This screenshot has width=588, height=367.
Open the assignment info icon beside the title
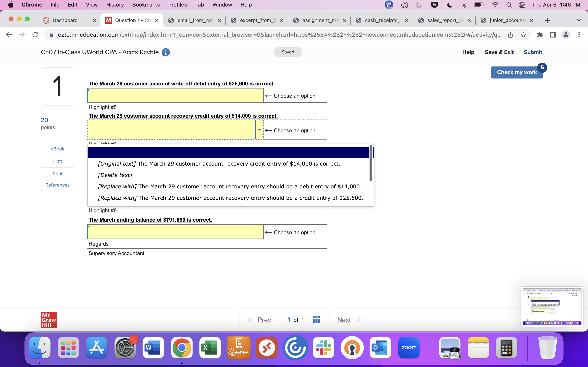(x=166, y=52)
